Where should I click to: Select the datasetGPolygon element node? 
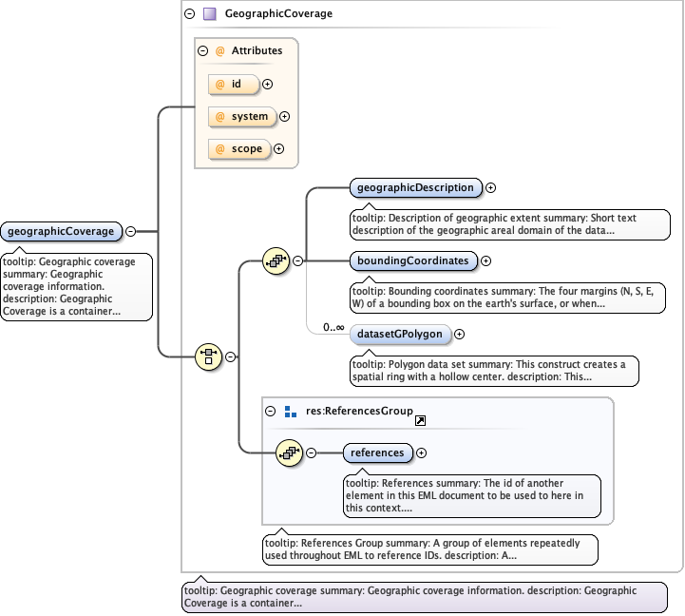[x=399, y=334]
